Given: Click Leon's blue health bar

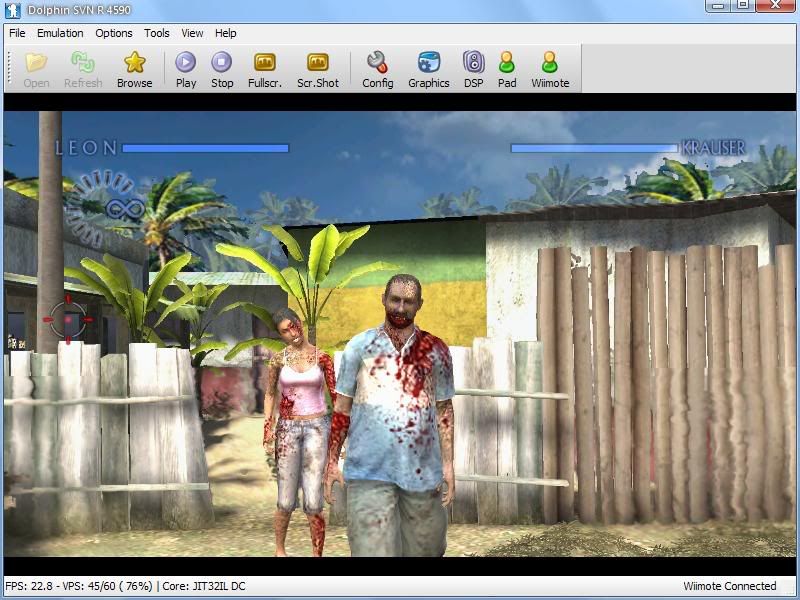Looking at the screenshot, I should click(x=206, y=148).
